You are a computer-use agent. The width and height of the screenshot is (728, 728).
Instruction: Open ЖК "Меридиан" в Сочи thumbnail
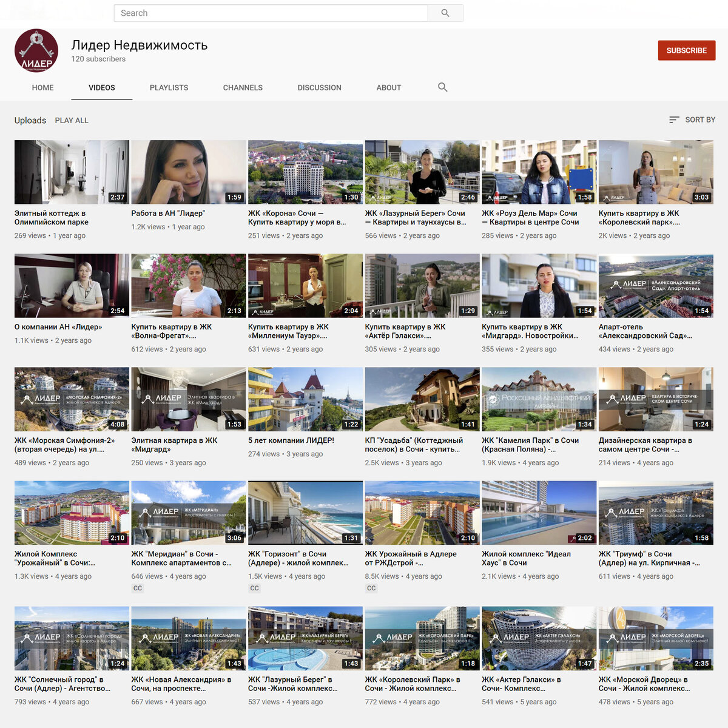point(189,513)
